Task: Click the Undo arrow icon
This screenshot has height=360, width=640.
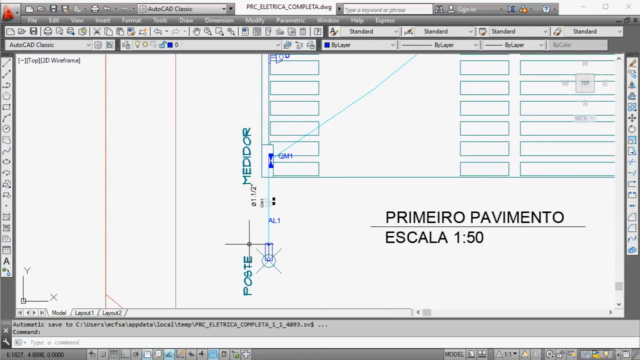Action: point(158,31)
